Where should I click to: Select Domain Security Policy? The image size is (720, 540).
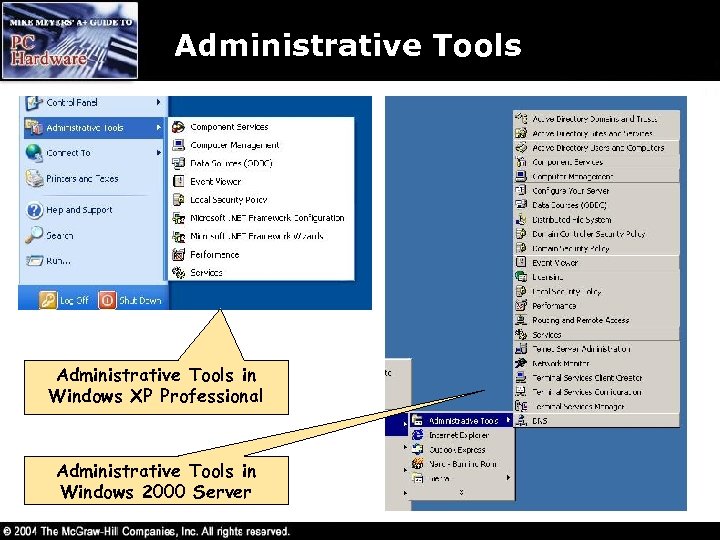596,248
